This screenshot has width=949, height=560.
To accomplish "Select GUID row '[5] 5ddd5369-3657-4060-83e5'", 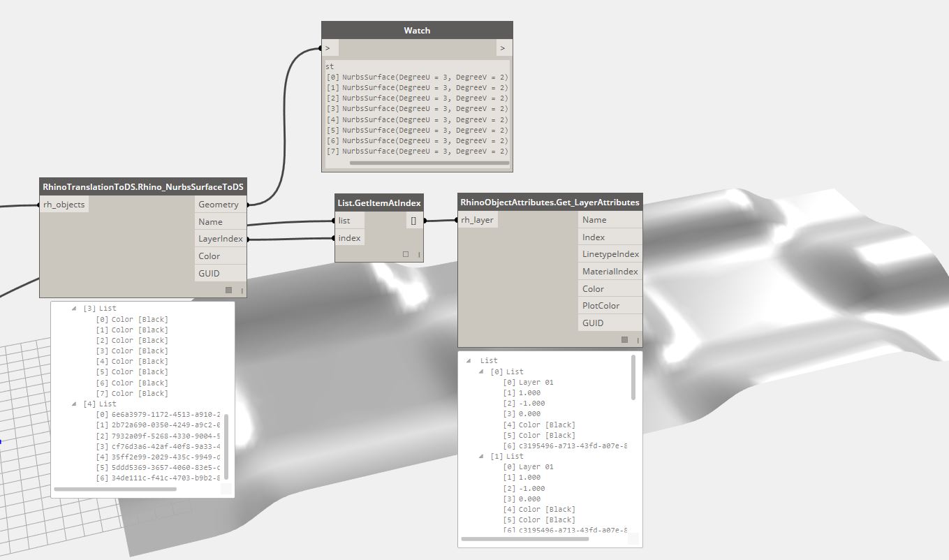I will tap(159, 468).
